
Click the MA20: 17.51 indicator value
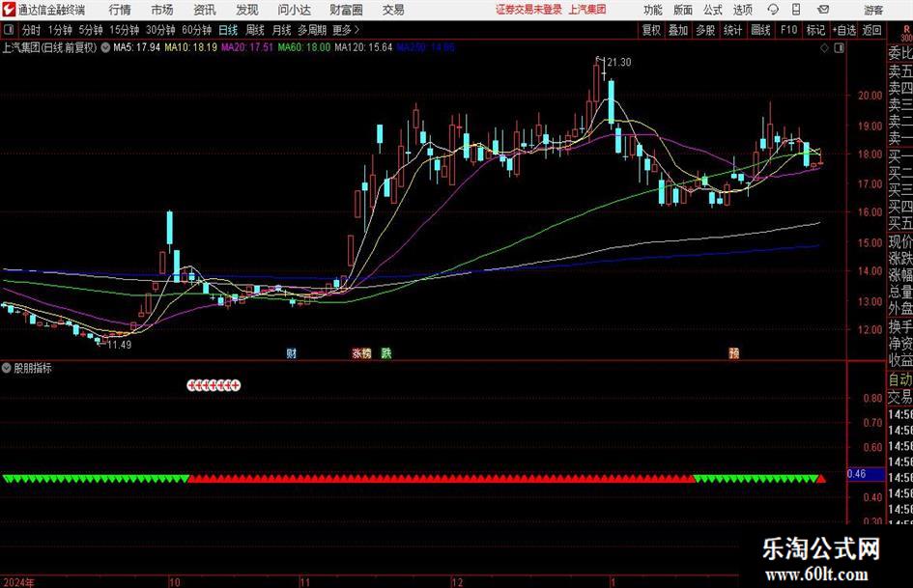[x=247, y=47]
